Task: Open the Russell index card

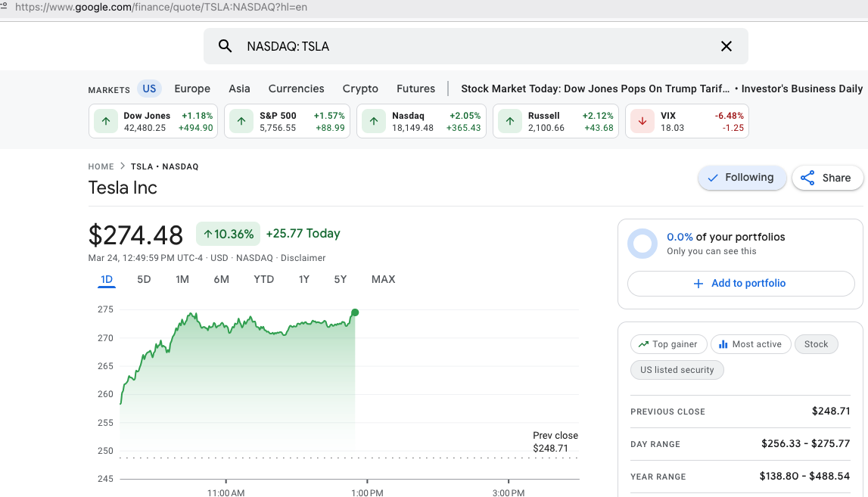Action: 555,121
